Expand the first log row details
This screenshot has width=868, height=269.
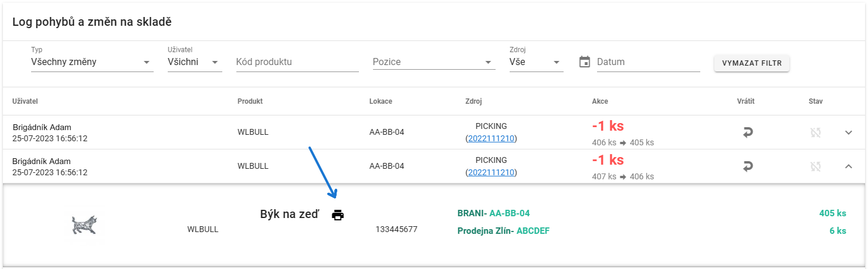click(848, 132)
